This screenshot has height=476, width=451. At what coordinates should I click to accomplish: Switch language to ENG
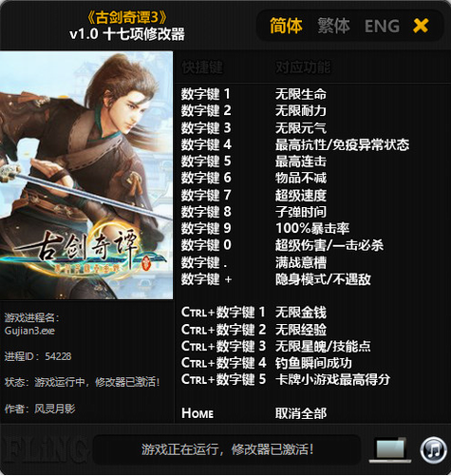382,26
